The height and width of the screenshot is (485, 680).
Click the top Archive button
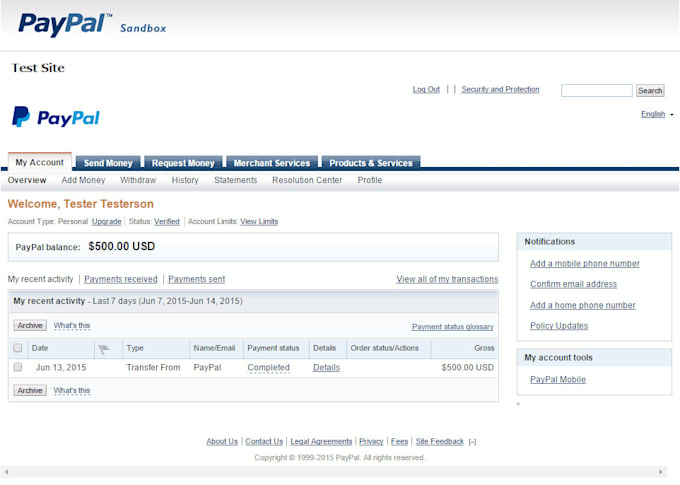point(30,325)
